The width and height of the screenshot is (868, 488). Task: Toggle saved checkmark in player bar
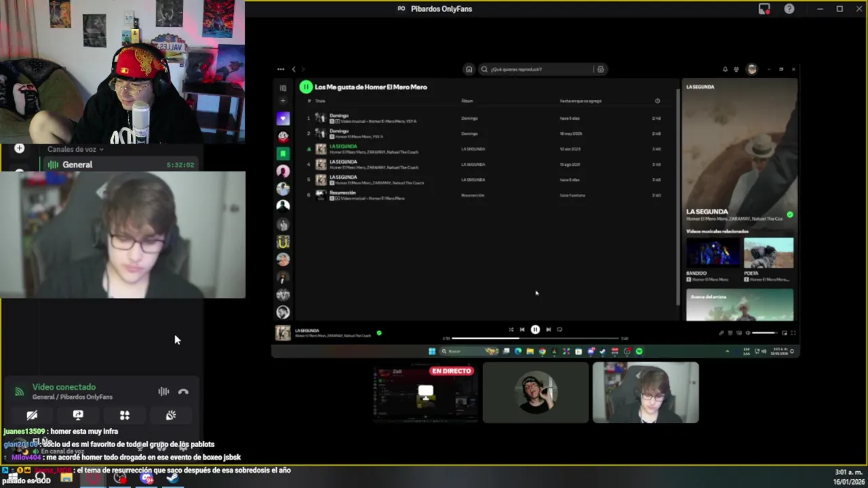(x=379, y=333)
